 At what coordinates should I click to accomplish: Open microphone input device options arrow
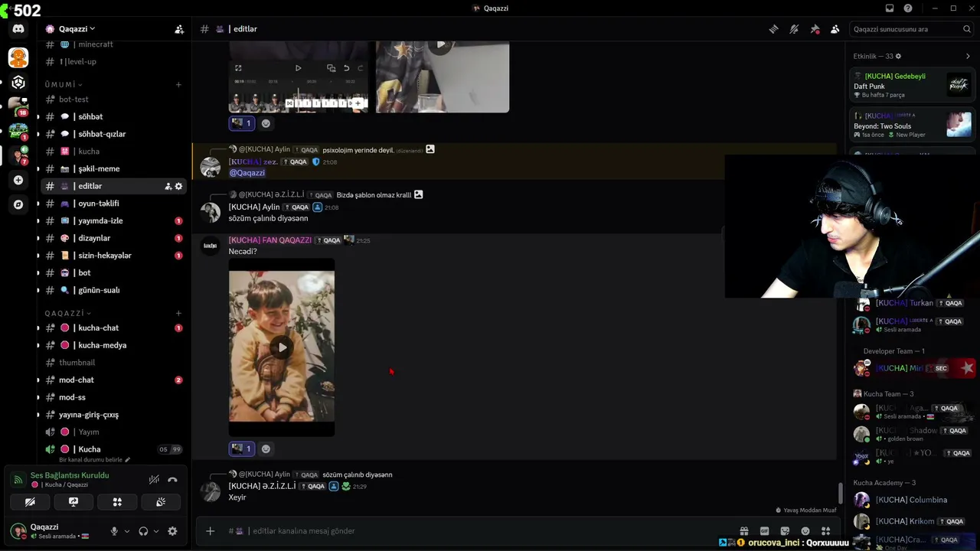click(127, 531)
